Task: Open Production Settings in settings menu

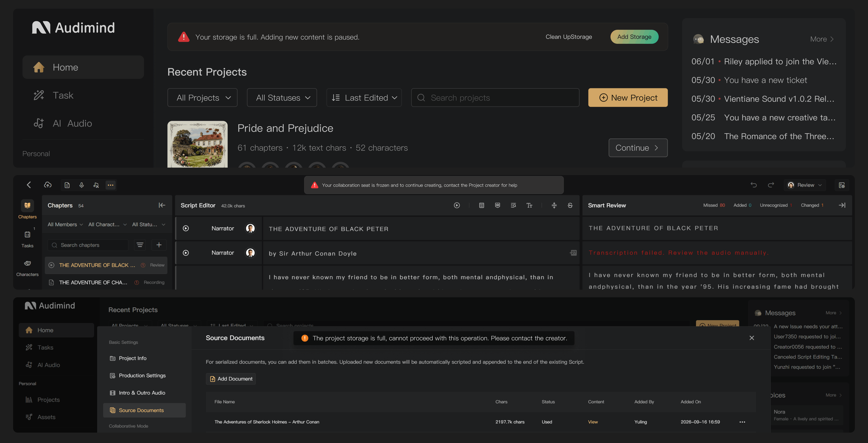Action: pyautogui.click(x=142, y=376)
